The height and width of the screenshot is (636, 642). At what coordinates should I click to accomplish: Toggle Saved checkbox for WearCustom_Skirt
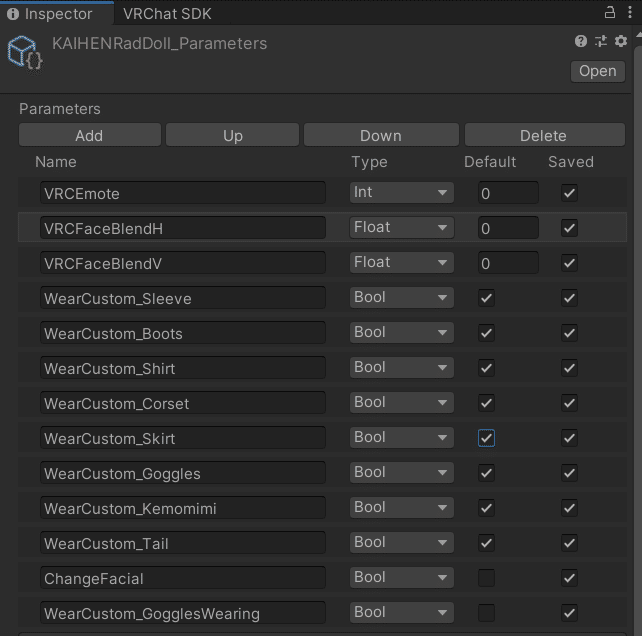tap(569, 438)
